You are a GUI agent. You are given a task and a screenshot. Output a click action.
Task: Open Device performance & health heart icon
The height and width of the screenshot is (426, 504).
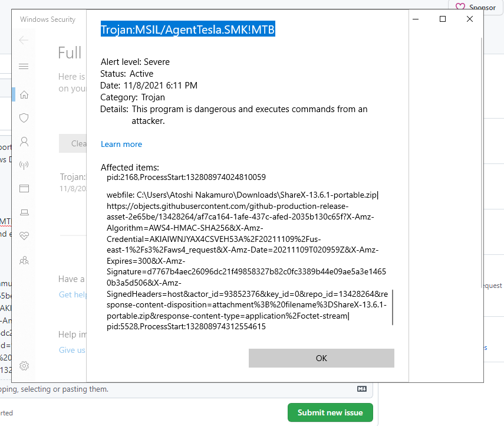click(x=24, y=235)
